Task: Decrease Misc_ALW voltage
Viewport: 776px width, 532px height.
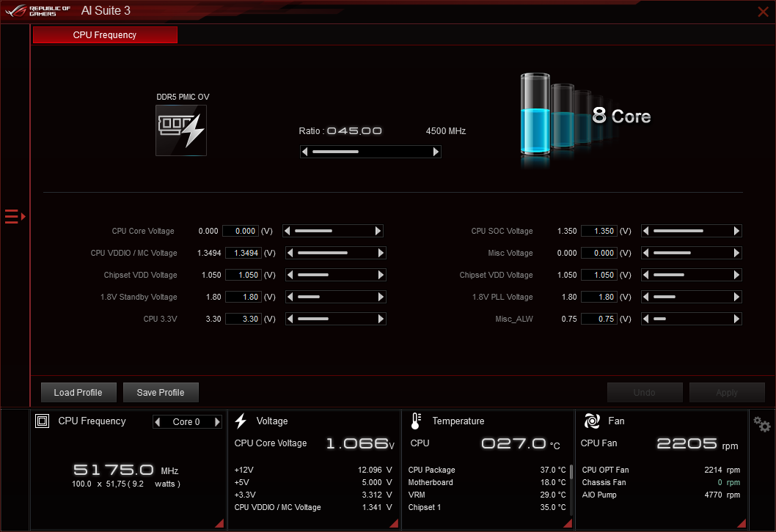Action: pyautogui.click(x=645, y=319)
